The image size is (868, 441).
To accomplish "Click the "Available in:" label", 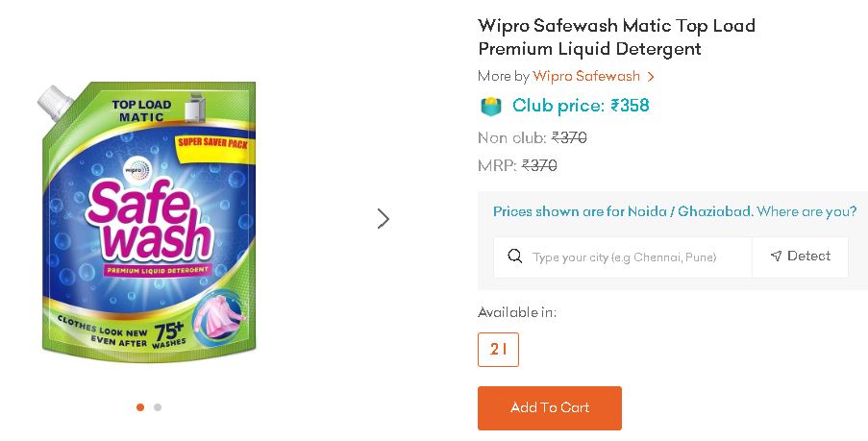I will click(x=517, y=312).
